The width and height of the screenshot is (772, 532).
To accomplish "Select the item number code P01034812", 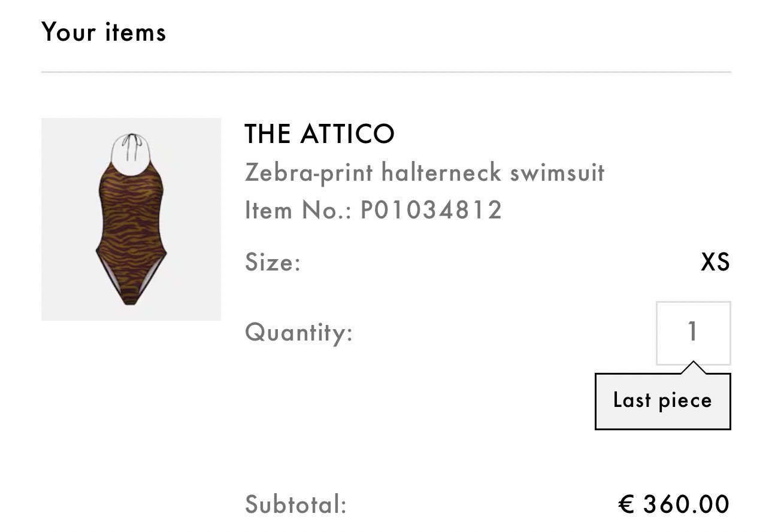I will click(x=431, y=210).
